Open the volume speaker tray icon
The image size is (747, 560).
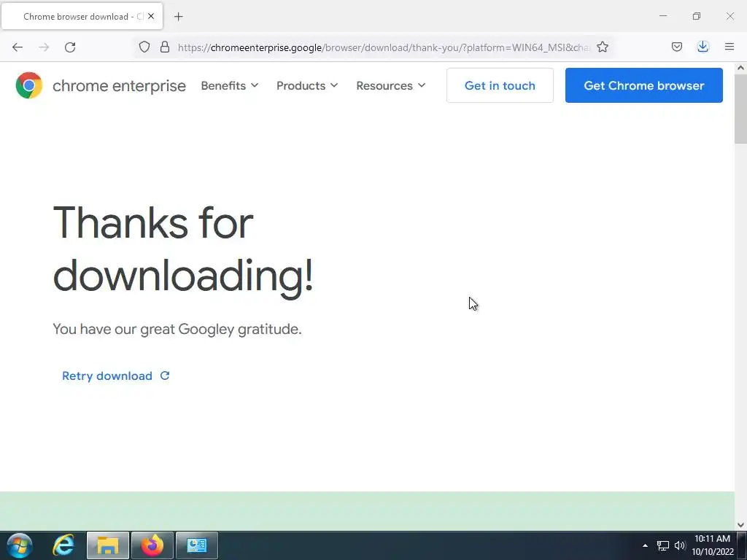(x=679, y=545)
